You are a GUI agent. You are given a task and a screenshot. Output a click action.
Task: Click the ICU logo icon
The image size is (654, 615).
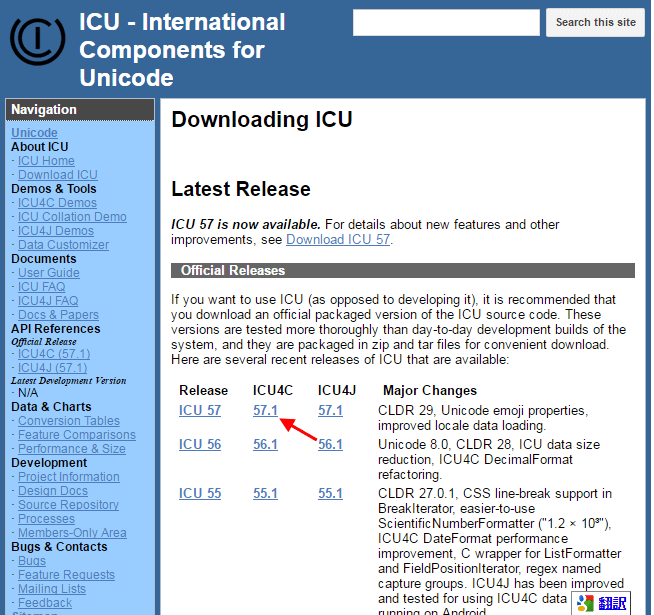click(x=38, y=41)
